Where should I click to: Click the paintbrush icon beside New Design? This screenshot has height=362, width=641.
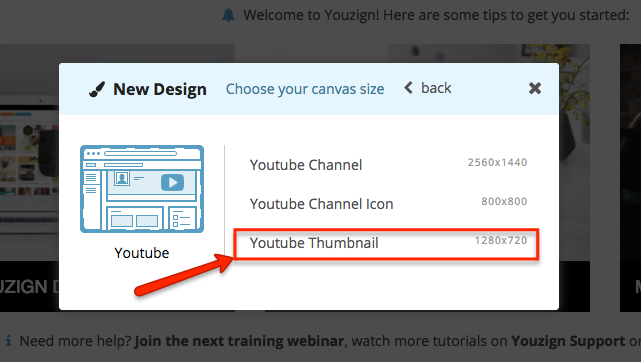[97, 89]
